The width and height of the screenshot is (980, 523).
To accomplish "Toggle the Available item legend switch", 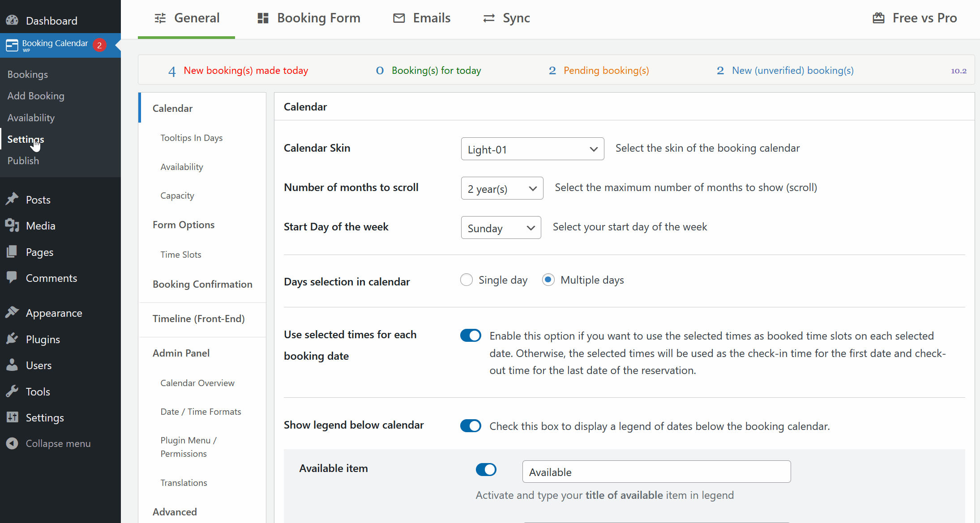I will point(486,470).
